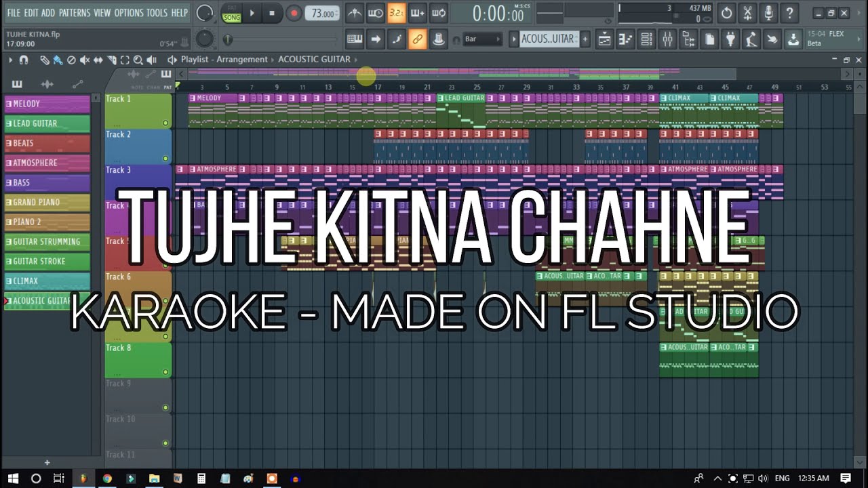Click the play button

click(x=252, y=13)
